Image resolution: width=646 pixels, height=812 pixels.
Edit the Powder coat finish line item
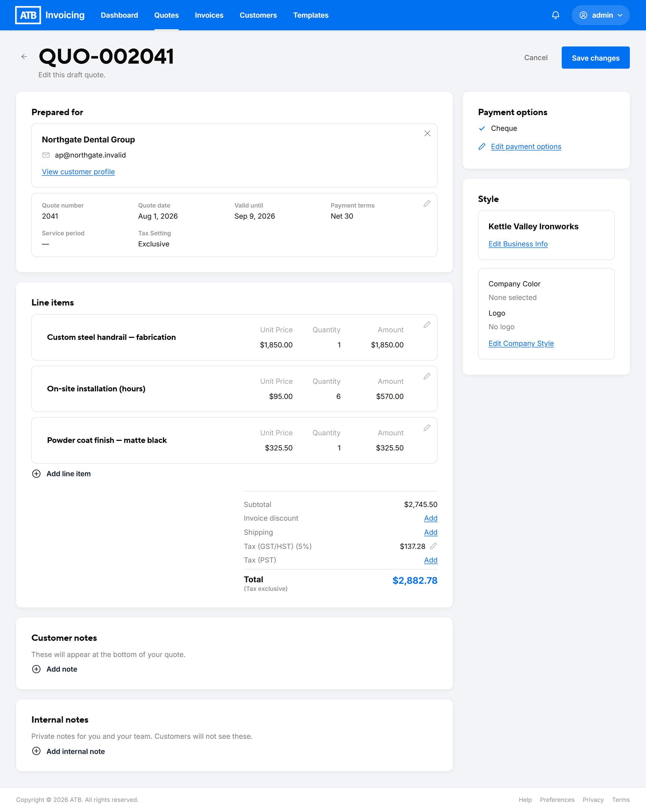[427, 428]
